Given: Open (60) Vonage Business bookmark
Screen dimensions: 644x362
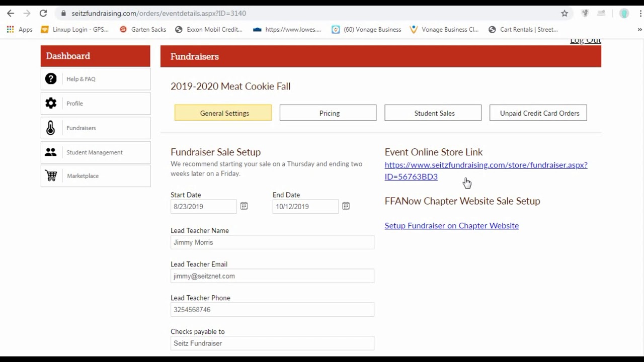Looking at the screenshot, I should [x=367, y=30].
